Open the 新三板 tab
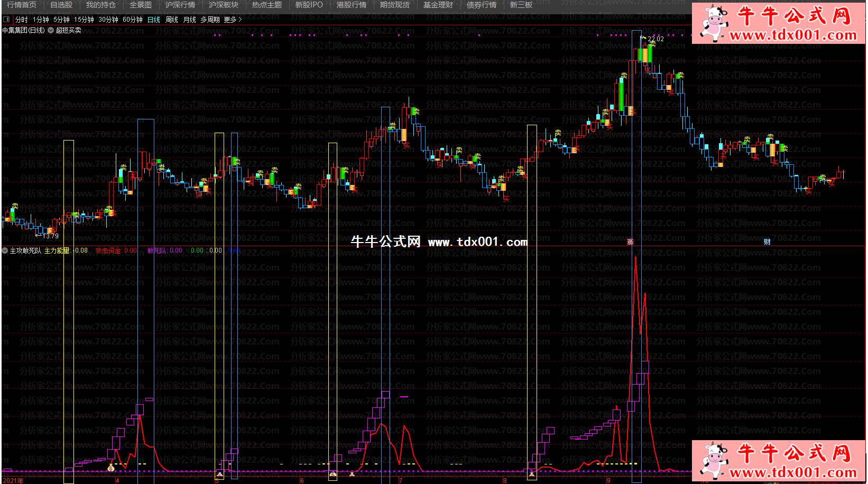This screenshot has width=868, height=484. 521,5
